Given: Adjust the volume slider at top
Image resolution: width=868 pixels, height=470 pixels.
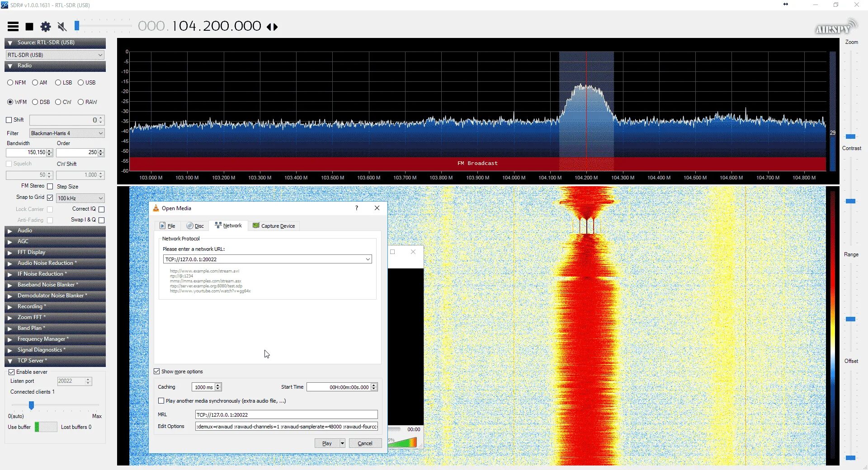Looking at the screenshot, I should click(77, 26).
